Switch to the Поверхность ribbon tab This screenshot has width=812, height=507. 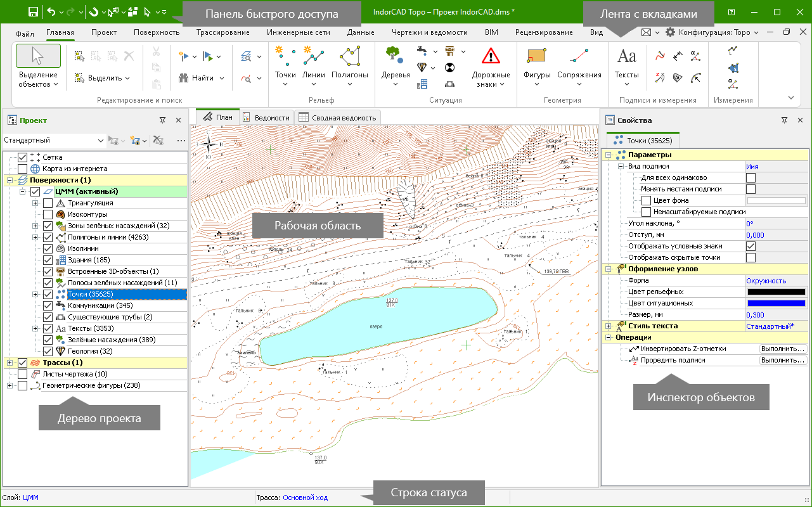[x=156, y=32]
